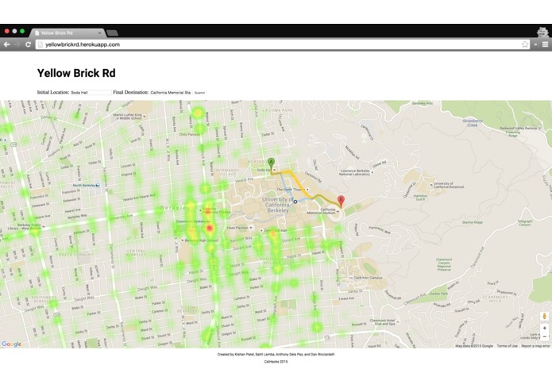Click the University of California, Berkeley label

[277, 205]
